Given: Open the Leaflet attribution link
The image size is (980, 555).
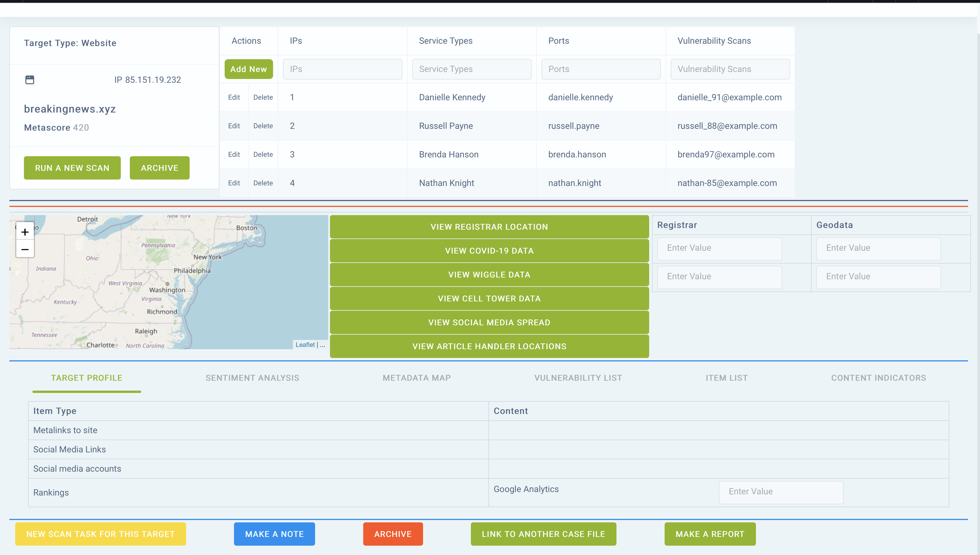Looking at the screenshot, I should pyautogui.click(x=305, y=345).
